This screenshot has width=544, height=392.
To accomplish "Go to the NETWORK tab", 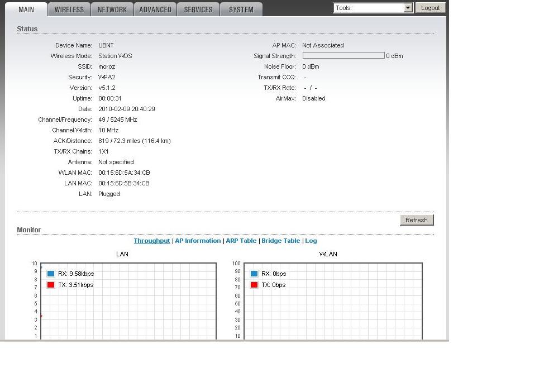I will [x=112, y=9].
